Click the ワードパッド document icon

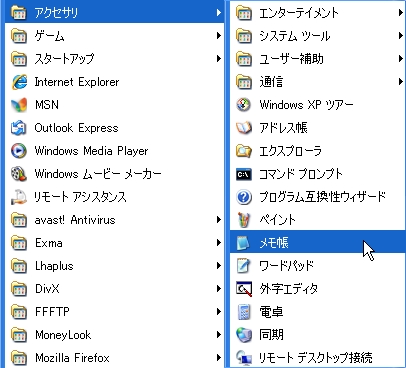coord(244,266)
